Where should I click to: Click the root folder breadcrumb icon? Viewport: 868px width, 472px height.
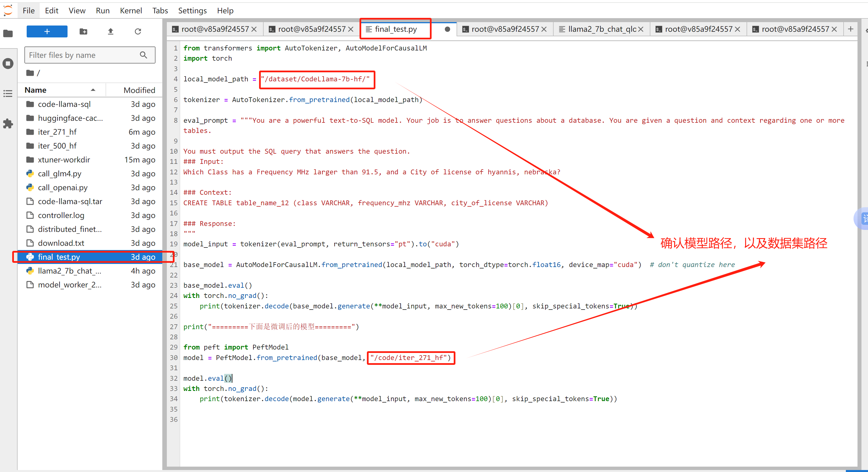[30, 73]
